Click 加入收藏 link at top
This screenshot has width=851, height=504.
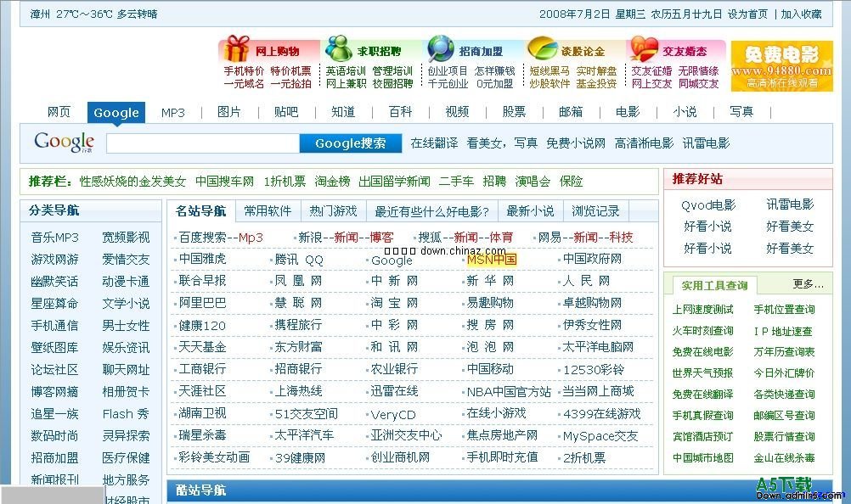tap(801, 14)
